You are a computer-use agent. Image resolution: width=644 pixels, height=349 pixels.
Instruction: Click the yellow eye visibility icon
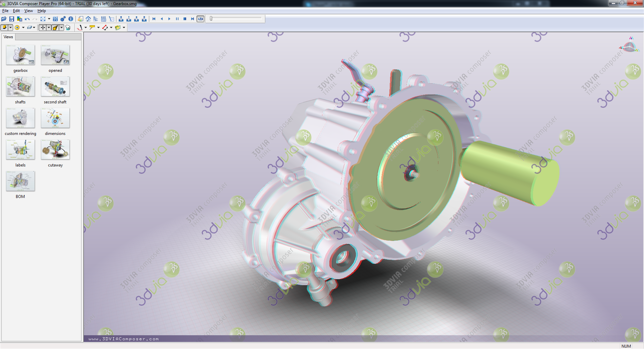(17, 28)
